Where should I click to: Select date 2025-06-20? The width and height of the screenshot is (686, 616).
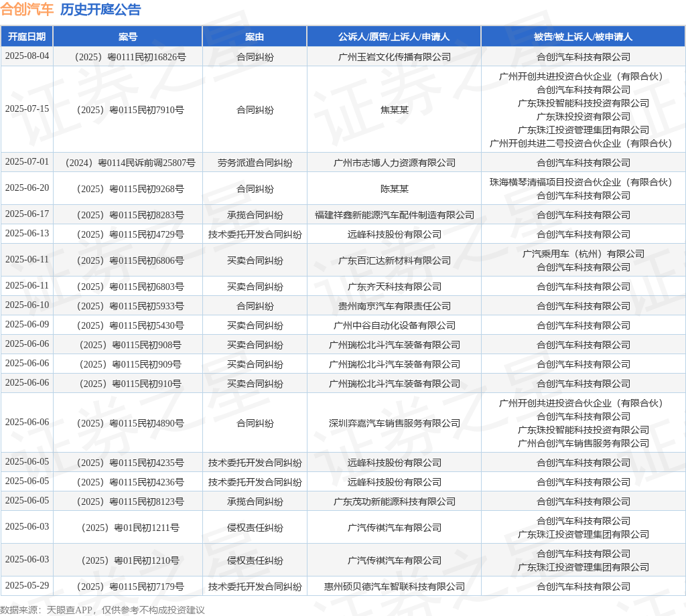27,187
